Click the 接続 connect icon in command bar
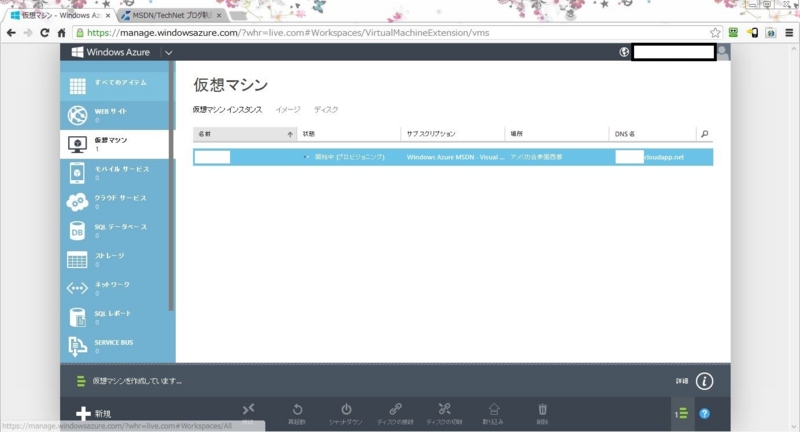Screen dimensions: 800x432 tap(248, 410)
